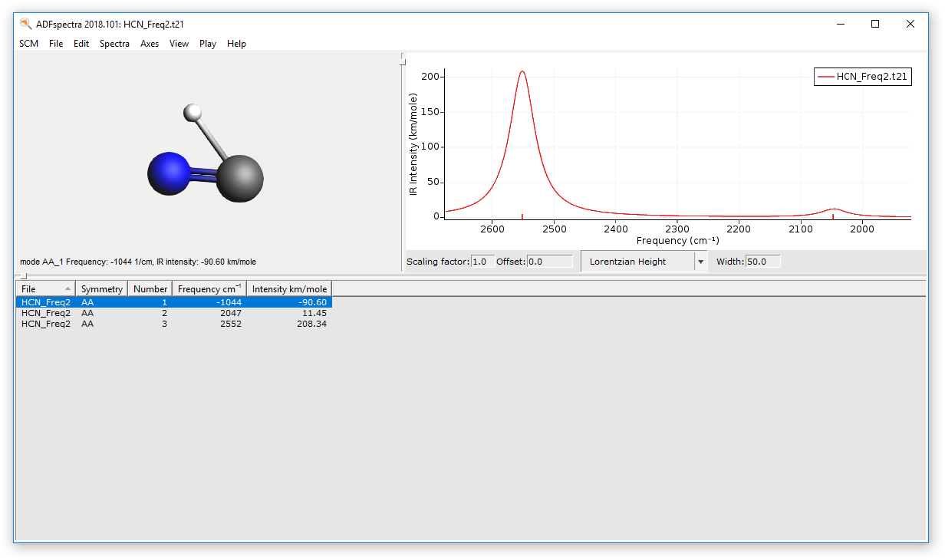Sort table by File column header
Viewport: 945px width, 560px height.
coord(46,289)
